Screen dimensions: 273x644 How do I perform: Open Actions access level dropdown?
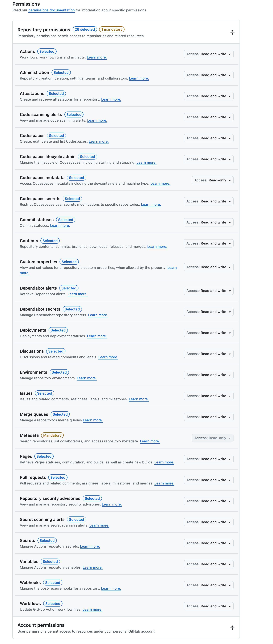[x=208, y=54]
